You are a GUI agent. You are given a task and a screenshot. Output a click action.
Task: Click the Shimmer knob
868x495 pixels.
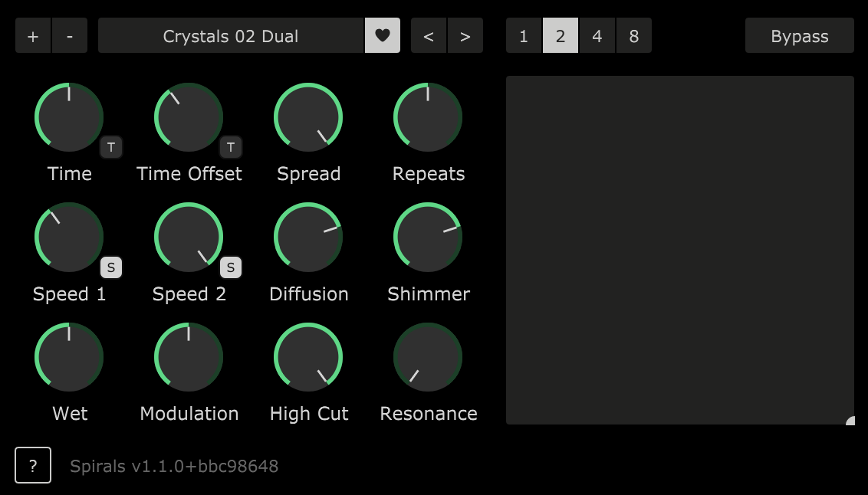pos(428,237)
